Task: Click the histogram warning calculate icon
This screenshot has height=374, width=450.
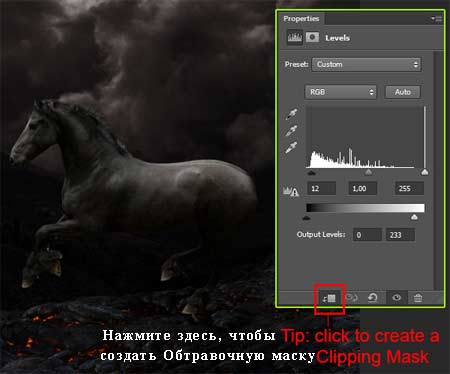Action: tap(291, 191)
